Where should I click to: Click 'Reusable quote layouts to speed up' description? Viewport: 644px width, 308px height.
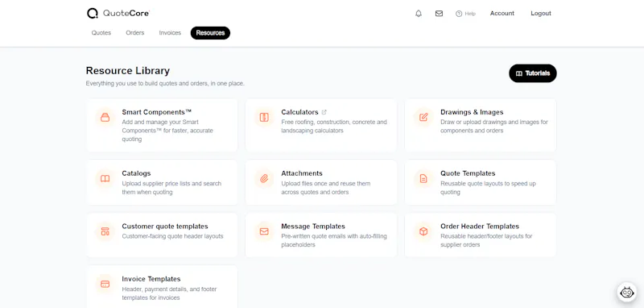[488, 188]
